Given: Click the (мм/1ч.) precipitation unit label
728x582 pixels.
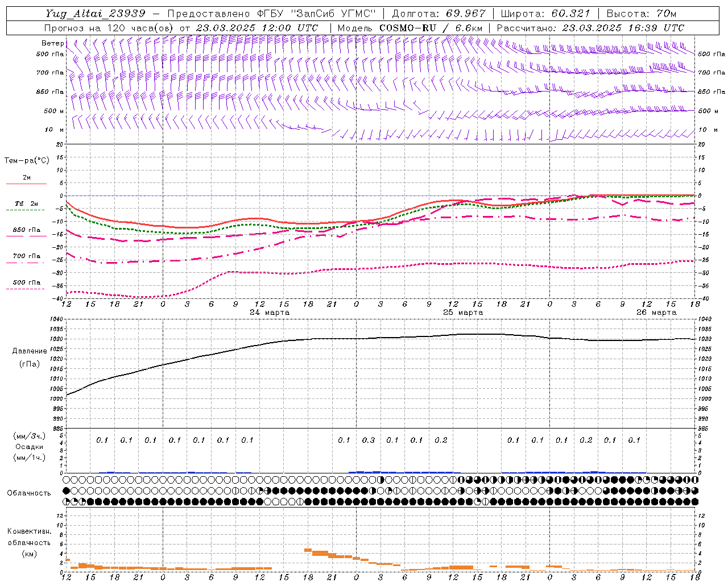Looking at the screenshot, I should (x=30, y=458).
